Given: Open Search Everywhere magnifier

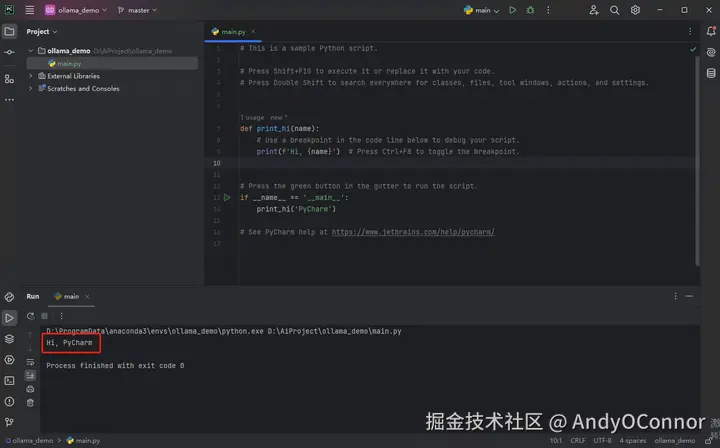Looking at the screenshot, I should pos(614,10).
